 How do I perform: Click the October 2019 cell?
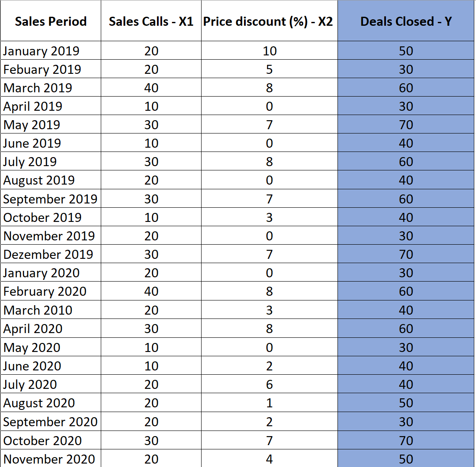(51, 217)
